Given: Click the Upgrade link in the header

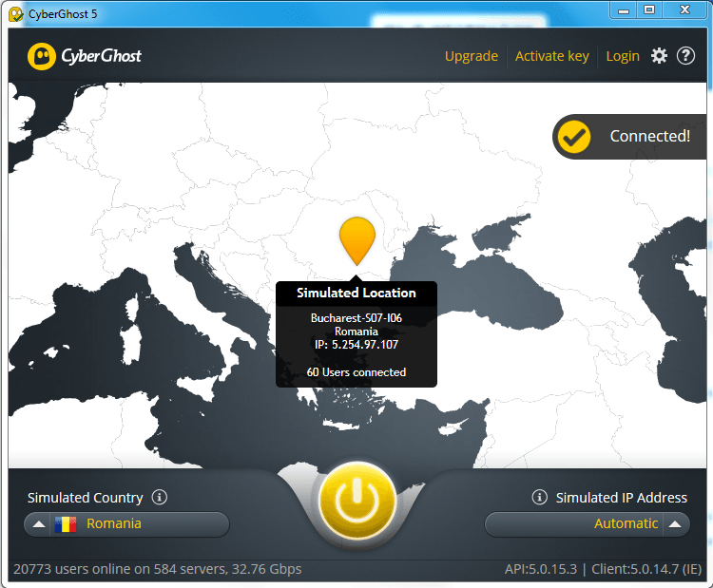Looking at the screenshot, I should [471, 56].
